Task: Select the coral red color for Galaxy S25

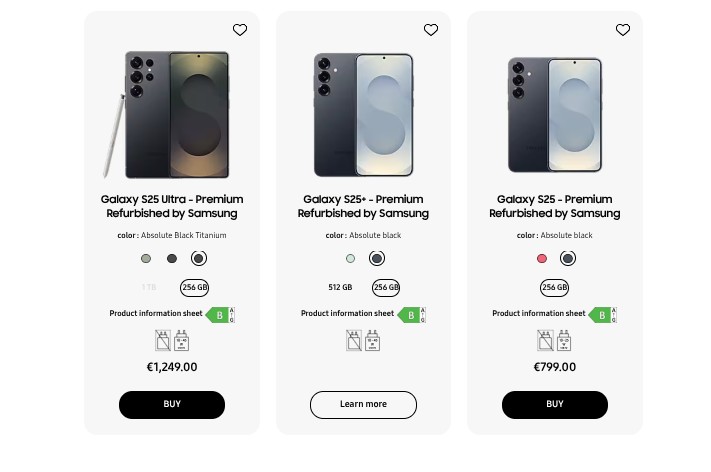Action: (542, 259)
